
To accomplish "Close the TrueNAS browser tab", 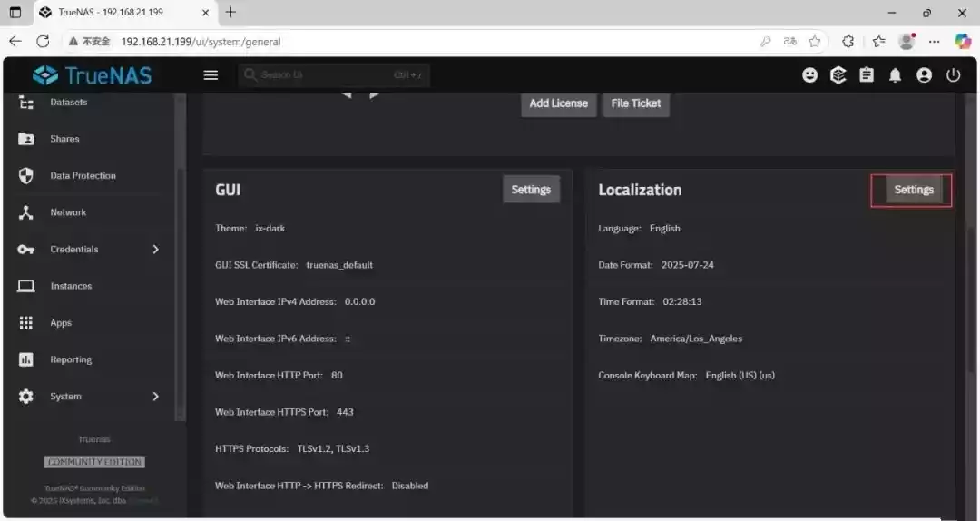I will [206, 13].
